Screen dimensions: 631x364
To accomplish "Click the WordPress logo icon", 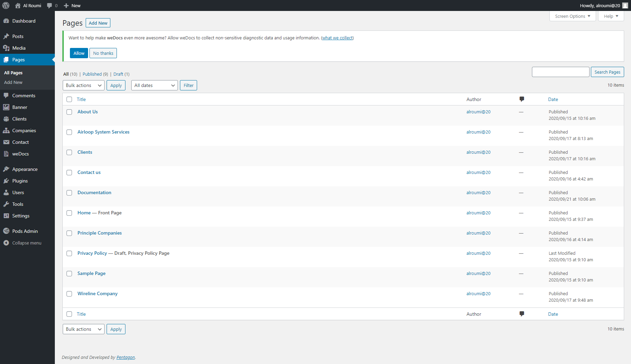I will click(6, 5).
